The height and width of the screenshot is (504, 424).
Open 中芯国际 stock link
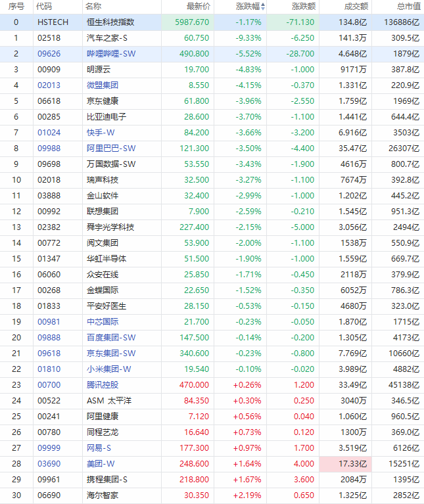(x=103, y=322)
